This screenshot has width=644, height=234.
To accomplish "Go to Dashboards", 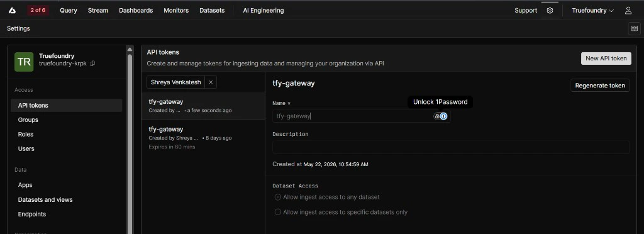I will 136,10.
